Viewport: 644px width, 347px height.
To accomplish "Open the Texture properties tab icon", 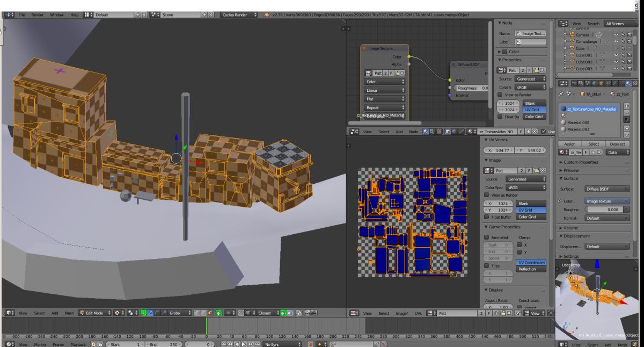I will coord(635,83).
